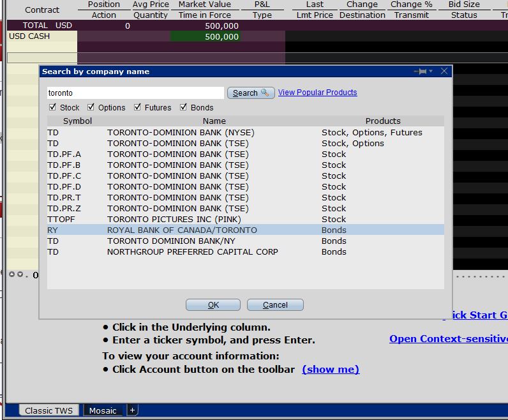Open the dropdown arrow beside the pin icon
Screen dimensions: 508x420
(431, 71)
